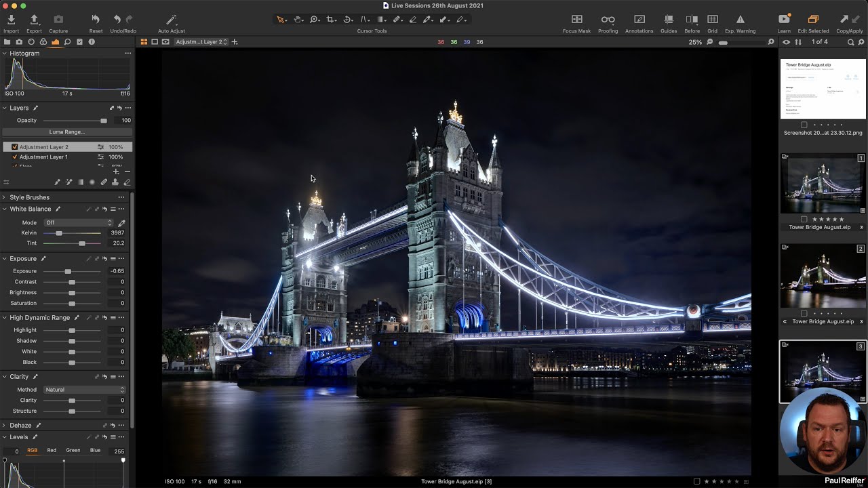Collapse the Exposure panel
Viewport: 868px width, 488px height.
click(x=4, y=258)
